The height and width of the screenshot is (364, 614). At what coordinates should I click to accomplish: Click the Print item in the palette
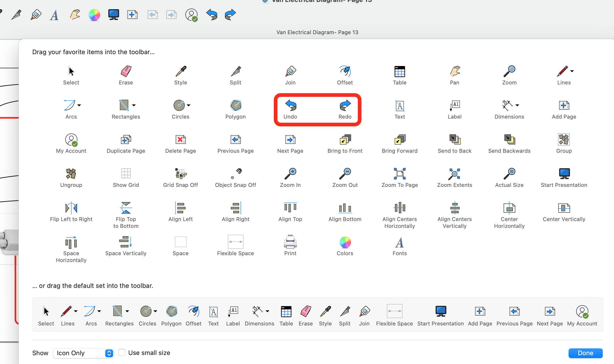click(290, 246)
